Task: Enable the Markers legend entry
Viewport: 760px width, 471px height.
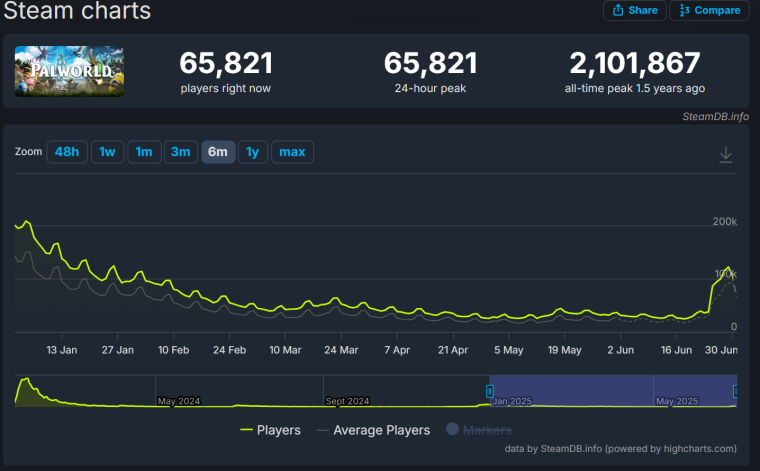Action: click(479, 429)
